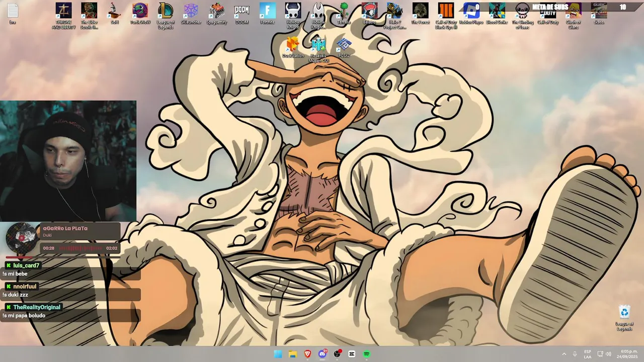Switch to Spotify in the taskbar
The height and width of the screenshot is (362, 644).
[x=367, y=354]
